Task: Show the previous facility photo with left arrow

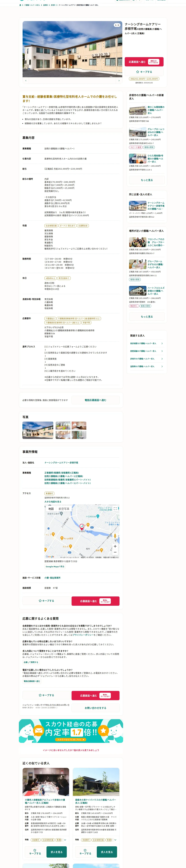Action: coord(26,81)
